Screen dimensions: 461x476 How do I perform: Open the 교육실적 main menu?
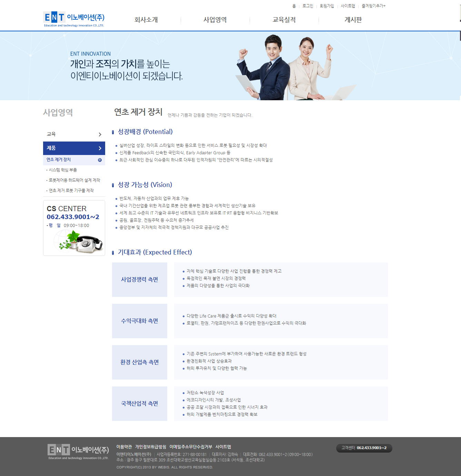coord(284,20)
